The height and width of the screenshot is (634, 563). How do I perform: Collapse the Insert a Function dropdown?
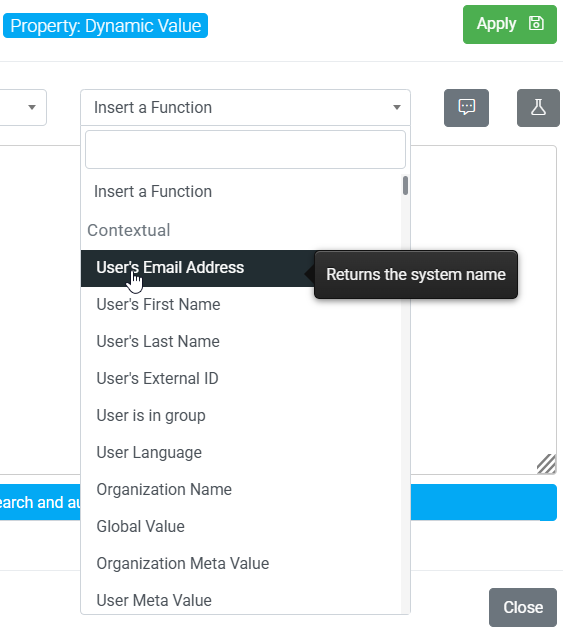246,108
